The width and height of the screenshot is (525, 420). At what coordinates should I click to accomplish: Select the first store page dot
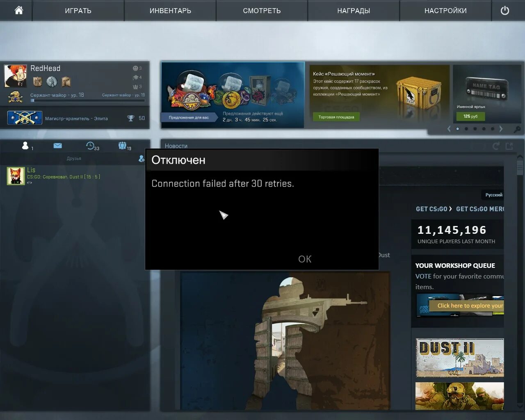point(458,129)
